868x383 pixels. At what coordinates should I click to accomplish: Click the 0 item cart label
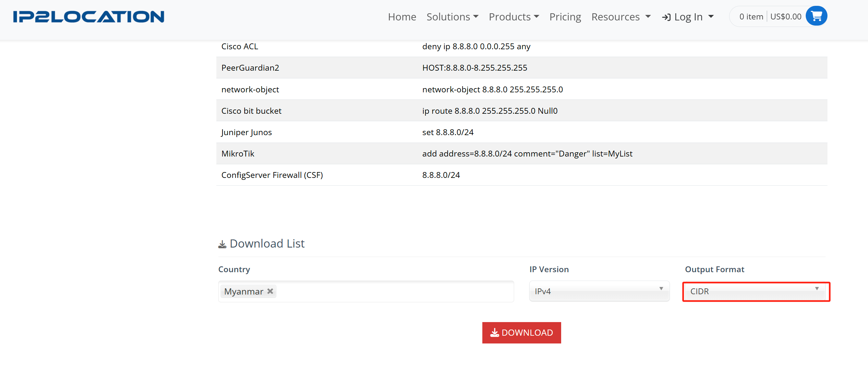tap(751, 17)
